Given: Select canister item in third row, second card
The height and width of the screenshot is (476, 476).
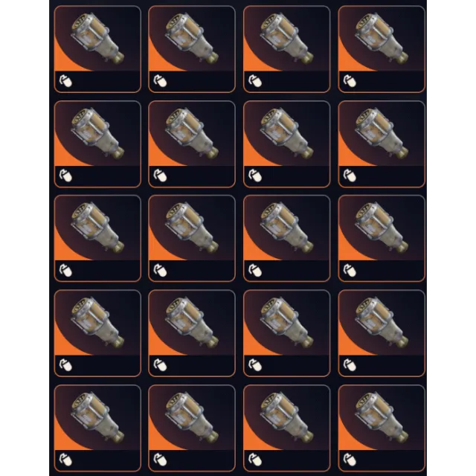Looking at the screenshot, I should [192, 228].
